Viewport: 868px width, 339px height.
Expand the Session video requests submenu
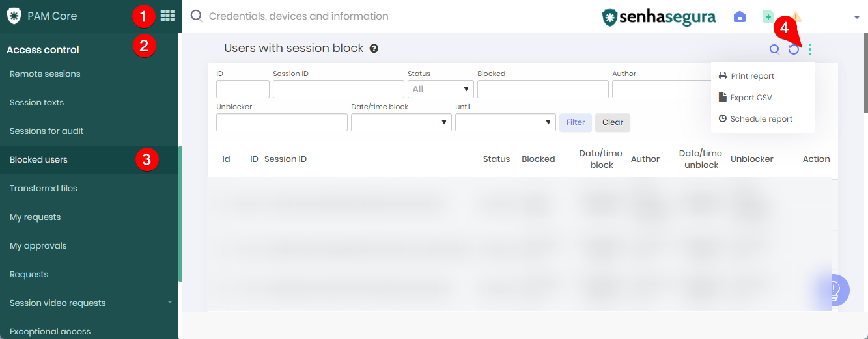[x=170, y=302]
